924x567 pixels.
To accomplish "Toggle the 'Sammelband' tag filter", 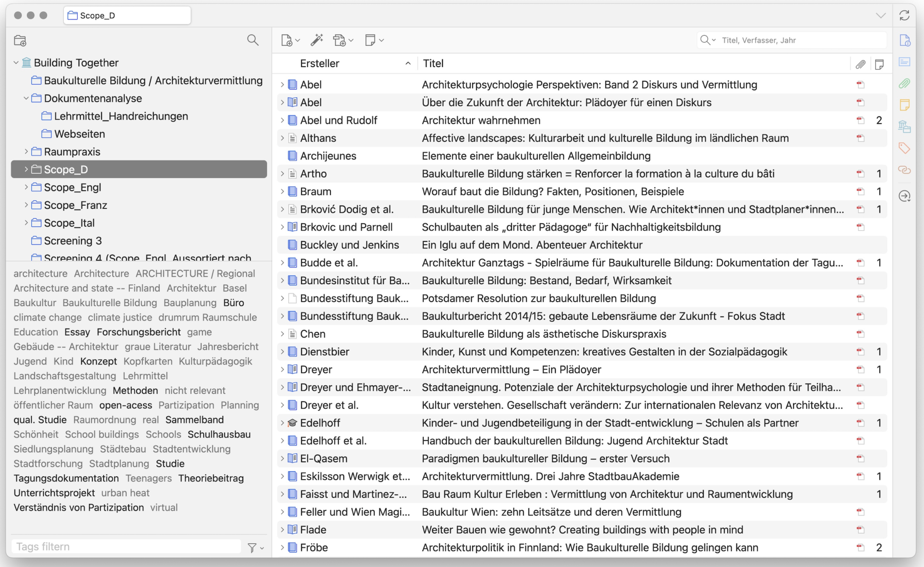I will click(x=195, y=420).
